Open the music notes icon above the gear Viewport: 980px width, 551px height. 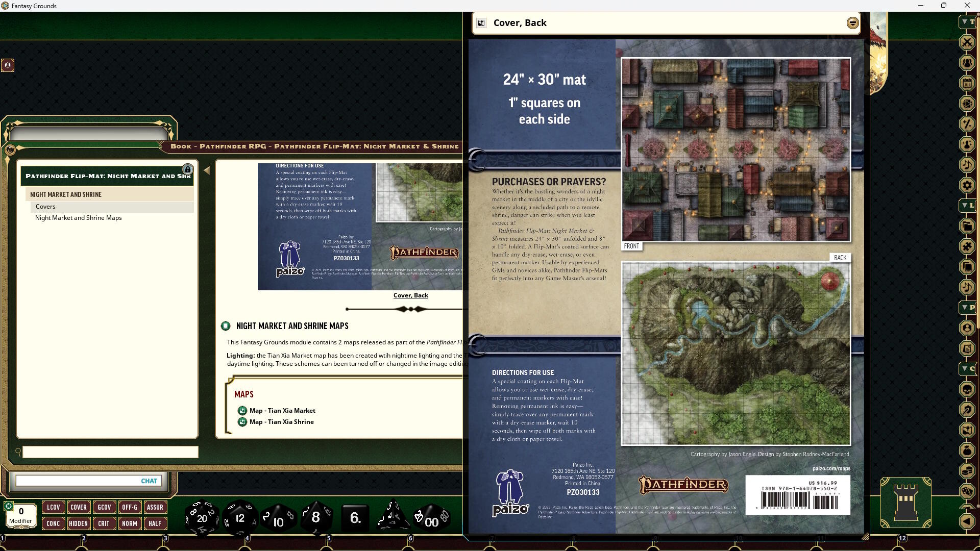pos(967,165)
